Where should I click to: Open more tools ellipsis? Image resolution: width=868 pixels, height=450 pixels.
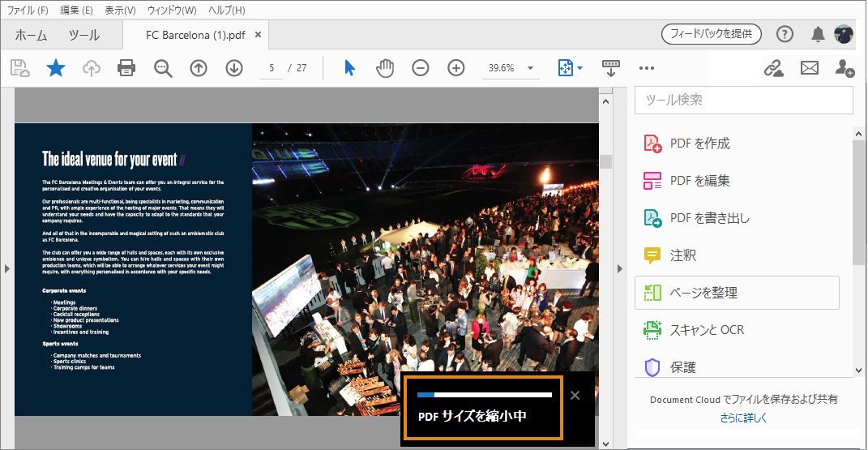[x=647, y=68]
